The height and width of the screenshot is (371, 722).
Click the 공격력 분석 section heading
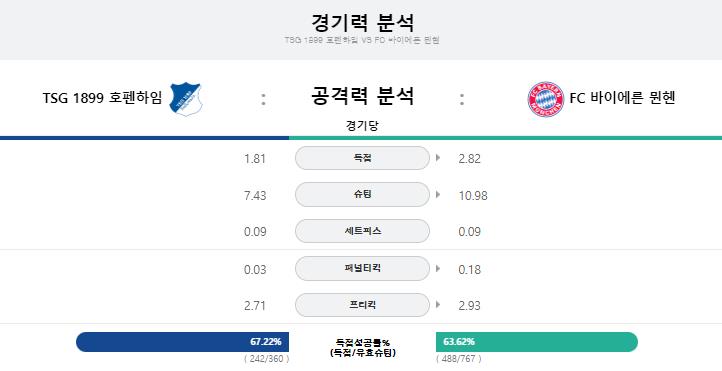pyautogui.click(x=362, y=96)
